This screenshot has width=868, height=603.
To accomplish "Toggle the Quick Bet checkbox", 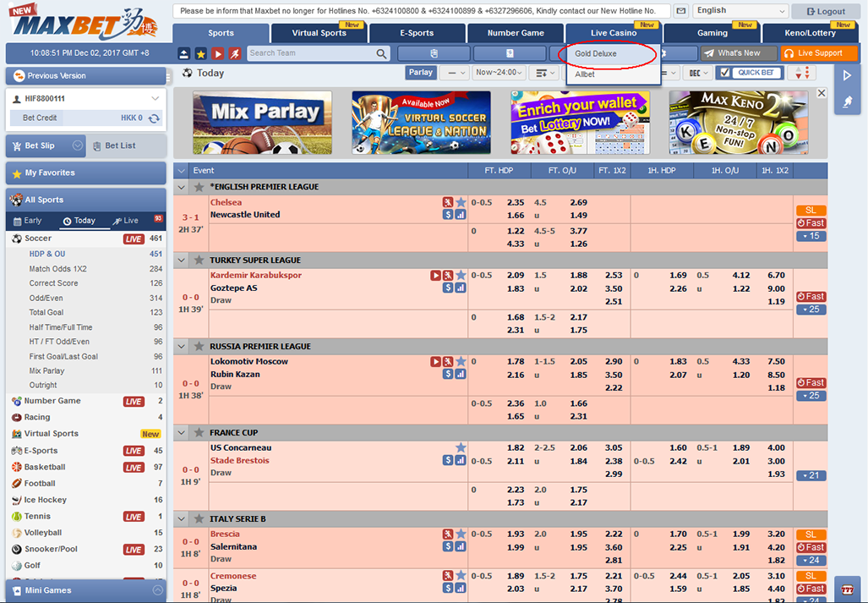I will 725,73.
